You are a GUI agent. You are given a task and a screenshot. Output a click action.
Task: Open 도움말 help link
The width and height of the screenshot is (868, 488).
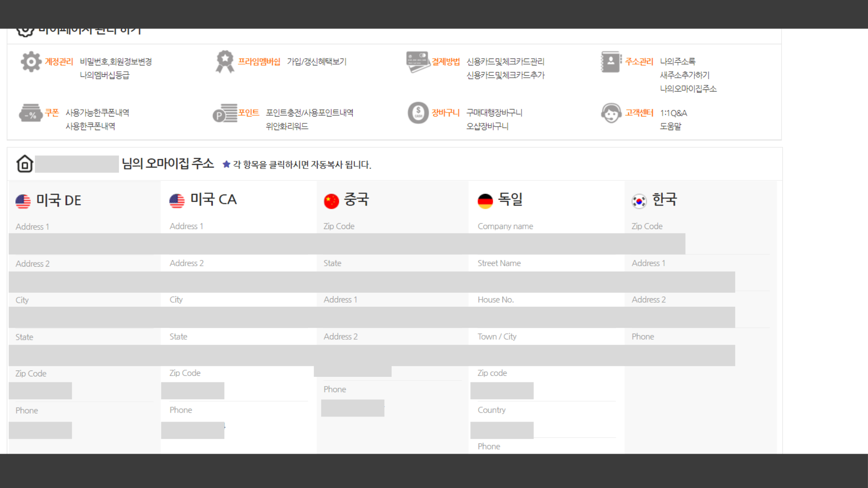click(x=670, y=126)
